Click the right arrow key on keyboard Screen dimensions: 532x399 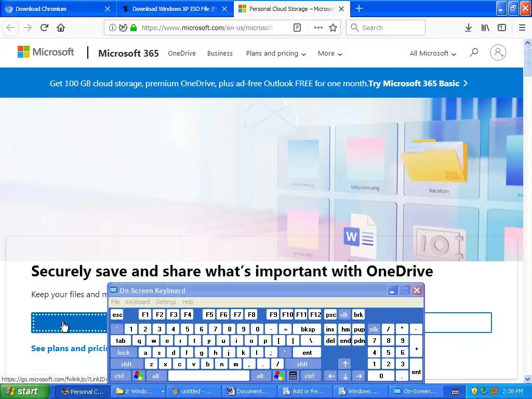point(359,376)
